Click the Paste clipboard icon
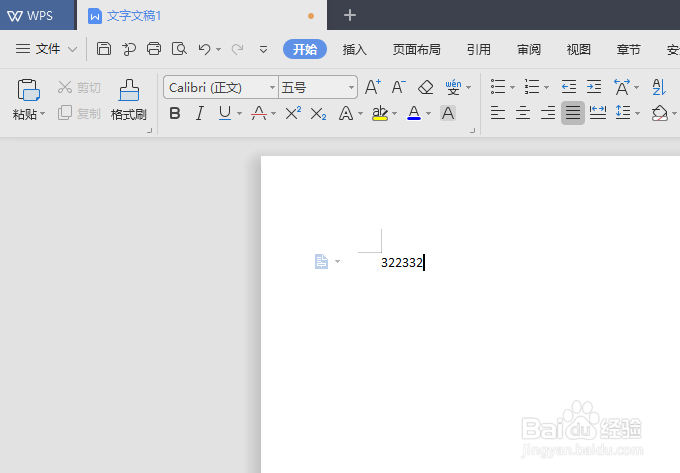 pos(29,90)
